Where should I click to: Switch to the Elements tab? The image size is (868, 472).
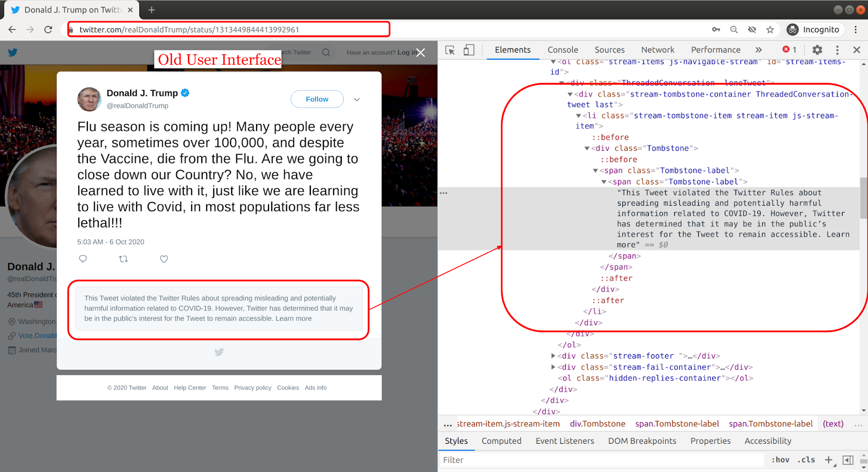coord(513,50)
